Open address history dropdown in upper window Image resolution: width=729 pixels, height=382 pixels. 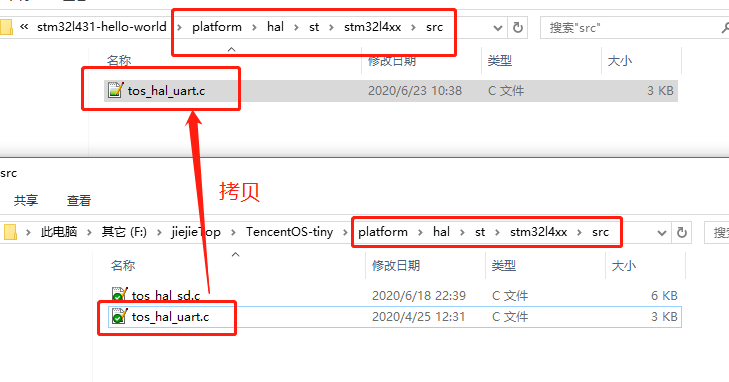pyautogui.click(x=497, y=28)
